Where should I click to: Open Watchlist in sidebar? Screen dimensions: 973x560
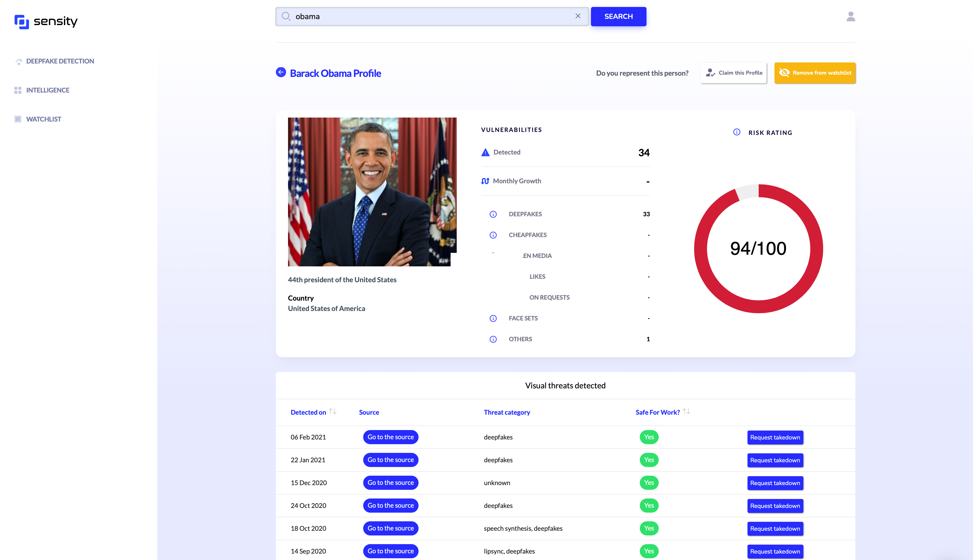click(x=43, y=119)
